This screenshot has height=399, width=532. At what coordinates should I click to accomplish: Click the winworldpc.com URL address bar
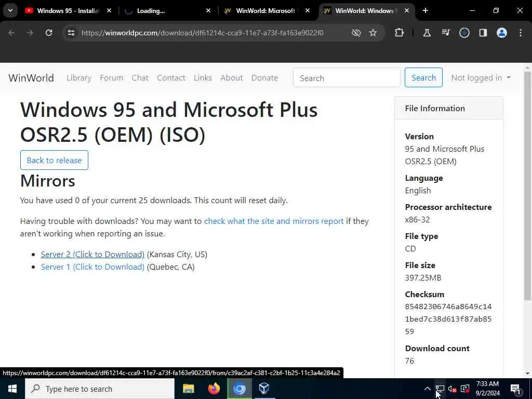pyautogui.click(x=202, y=33)
